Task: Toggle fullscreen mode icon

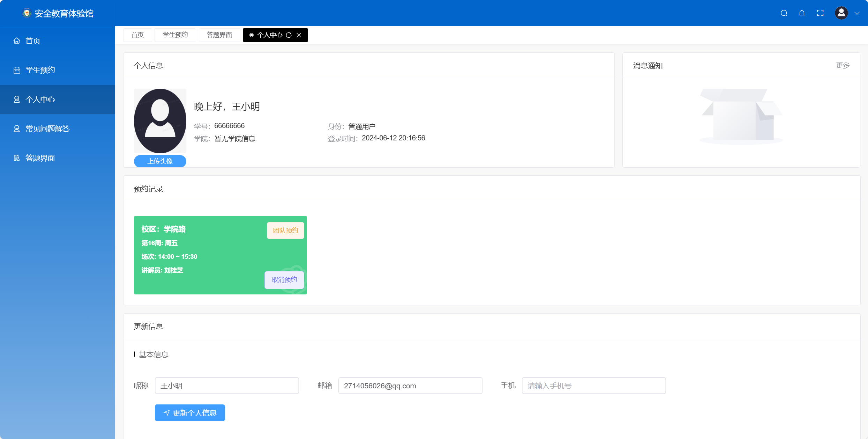Action: click(820, 13)
